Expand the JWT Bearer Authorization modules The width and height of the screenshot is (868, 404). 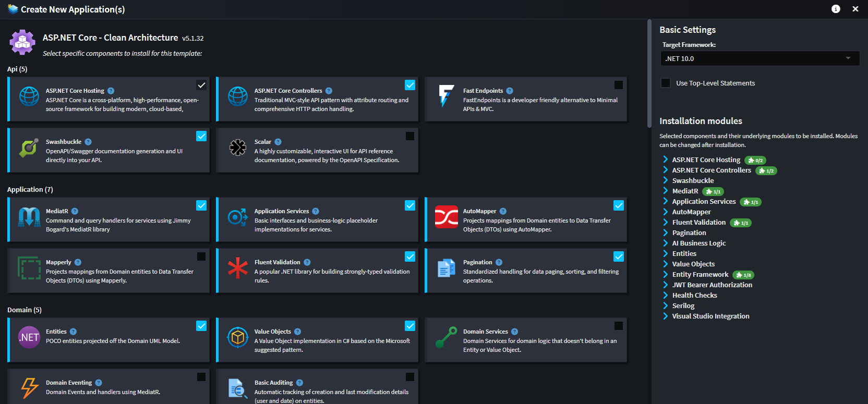click(x=665, y=285)
